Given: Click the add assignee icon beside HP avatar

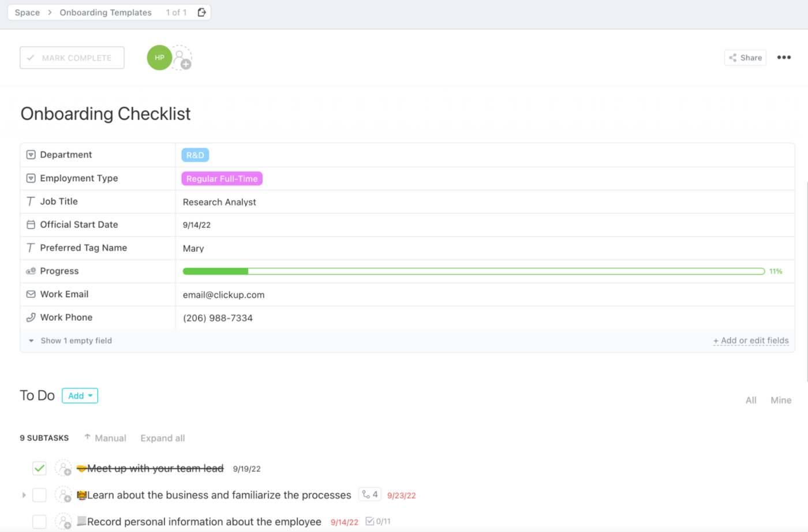Looking at the screenshot, I should pos(182,58).
